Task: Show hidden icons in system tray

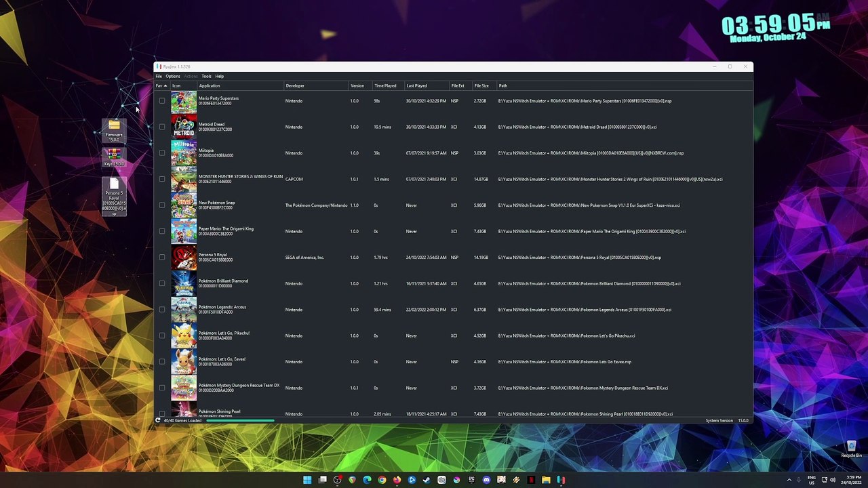Action: pos(789,480)
